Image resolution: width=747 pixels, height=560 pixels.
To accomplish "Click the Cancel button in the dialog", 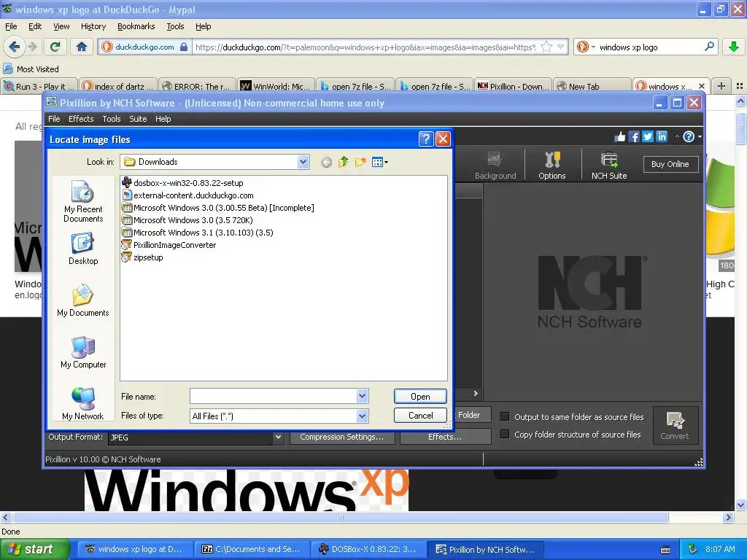I will 420,415.
